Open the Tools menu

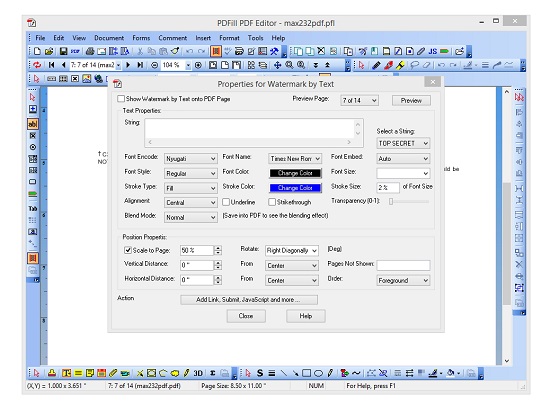click(x=255, y=38)
